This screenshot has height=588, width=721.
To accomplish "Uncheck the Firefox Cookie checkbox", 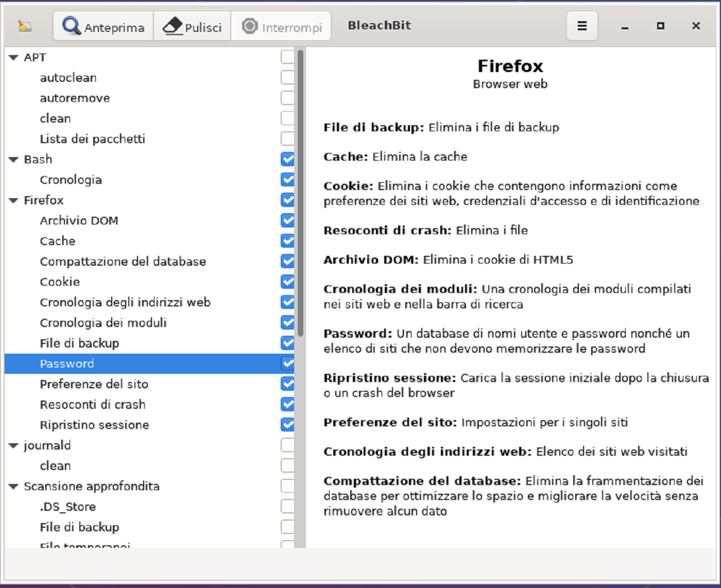I will coord(287,282).
